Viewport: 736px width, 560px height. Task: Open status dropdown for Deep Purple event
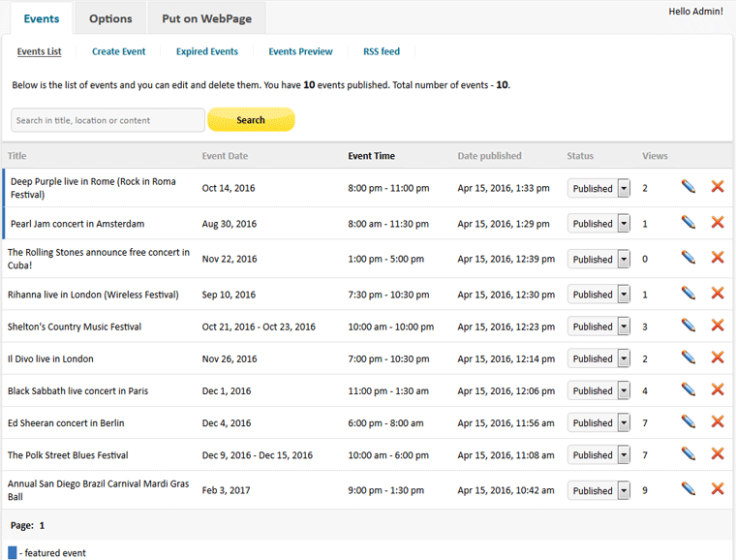coord(598,188)
